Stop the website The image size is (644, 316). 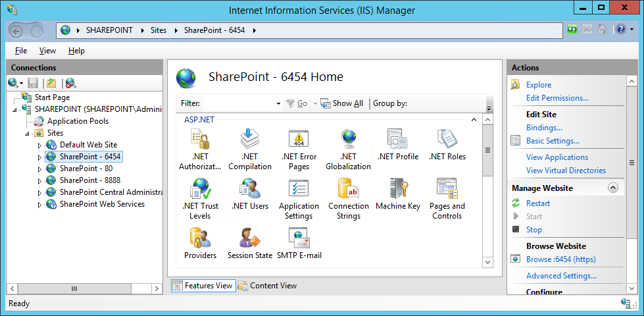pos(534,229)
